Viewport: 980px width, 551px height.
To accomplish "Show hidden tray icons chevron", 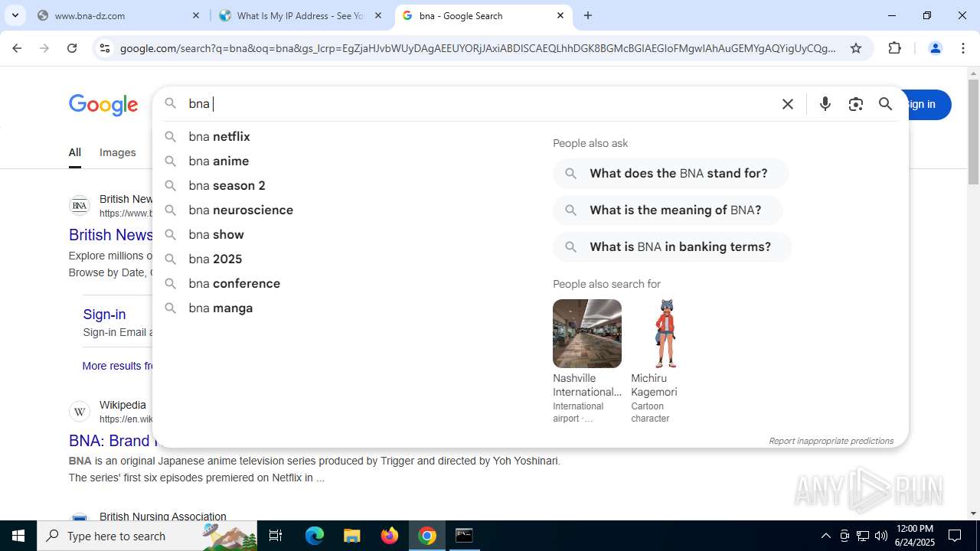I will [825, 536].
